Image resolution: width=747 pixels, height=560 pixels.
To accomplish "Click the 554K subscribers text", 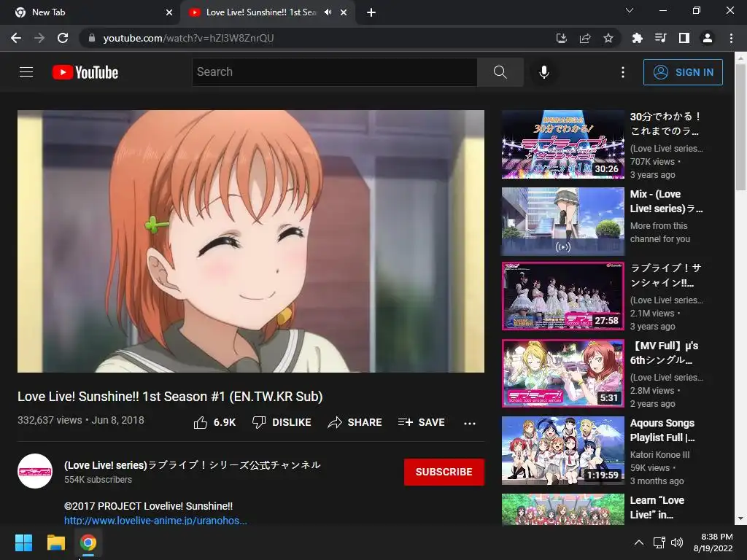I will click(x=98, y=480).
